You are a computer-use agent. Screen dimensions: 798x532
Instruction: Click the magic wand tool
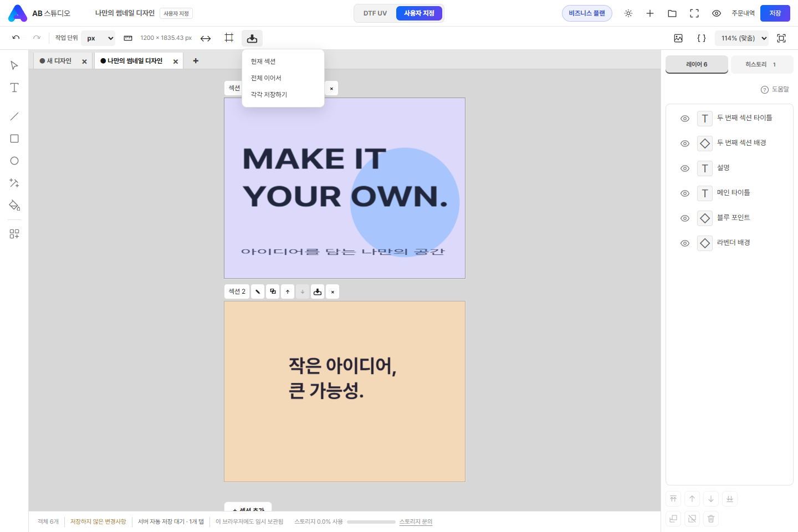click(14, 183)
